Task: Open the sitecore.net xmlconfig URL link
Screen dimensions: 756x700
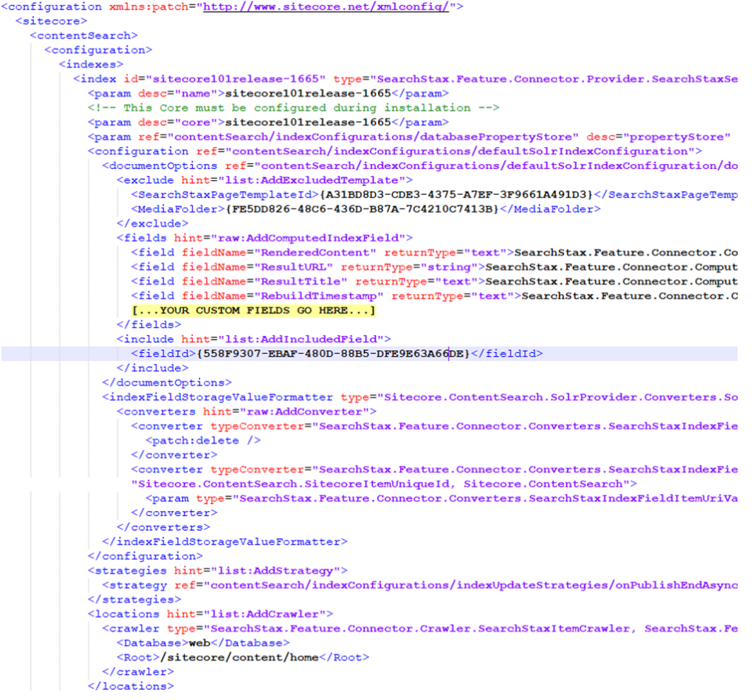Action: (x=326, y=7)
